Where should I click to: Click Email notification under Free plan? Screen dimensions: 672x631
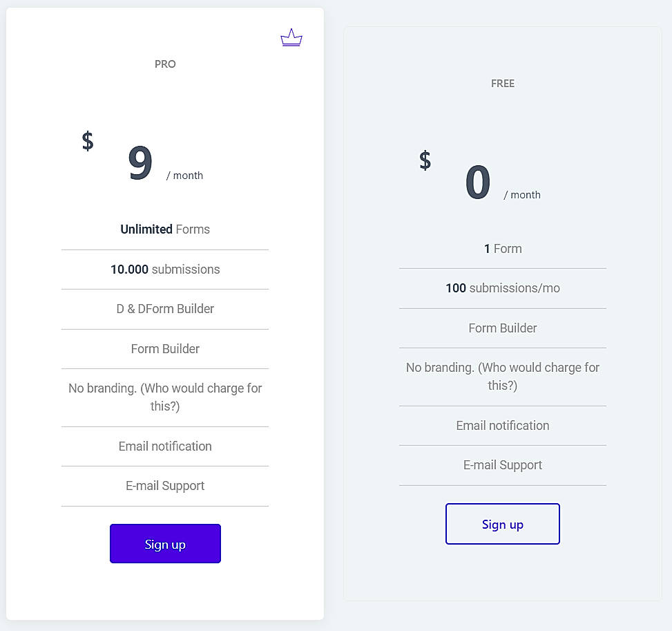(502, 425)
